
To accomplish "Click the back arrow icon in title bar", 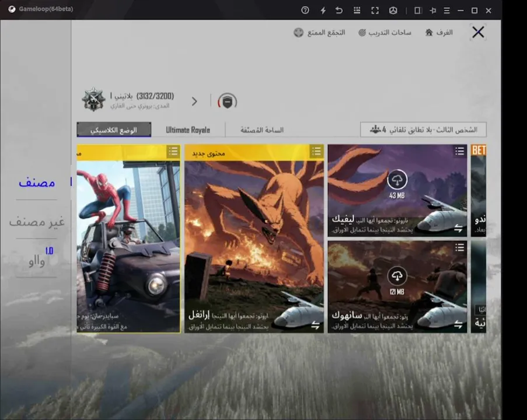I will (339, 10).
